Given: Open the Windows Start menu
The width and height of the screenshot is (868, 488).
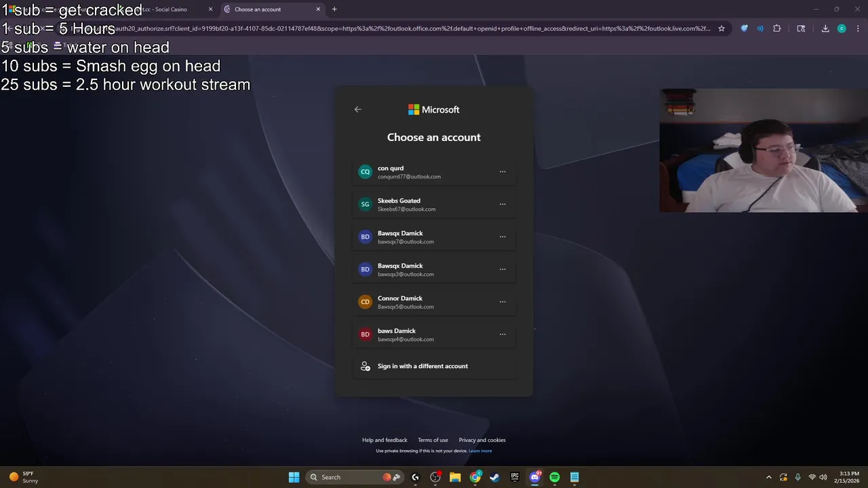Looking at the screenshot, I should [x=294, y=477].
